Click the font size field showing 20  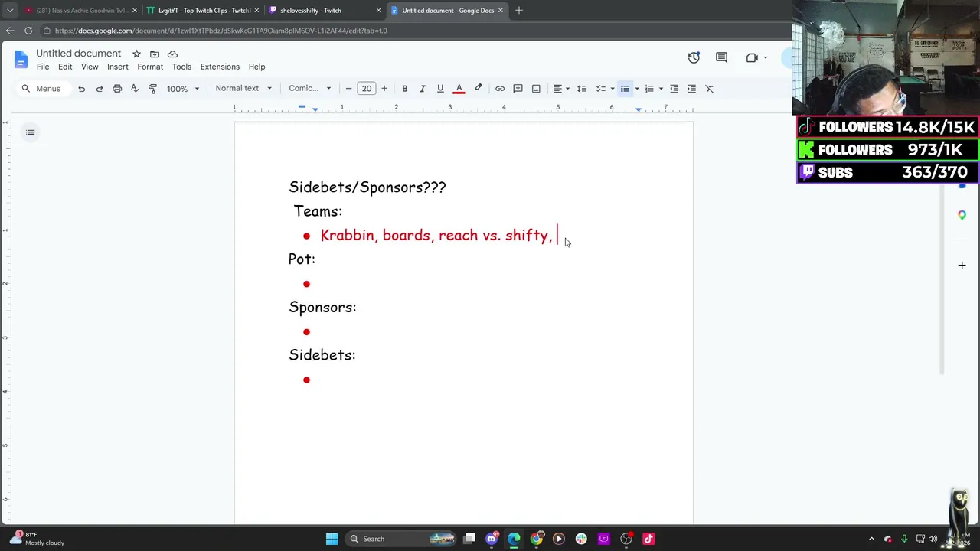367,89
